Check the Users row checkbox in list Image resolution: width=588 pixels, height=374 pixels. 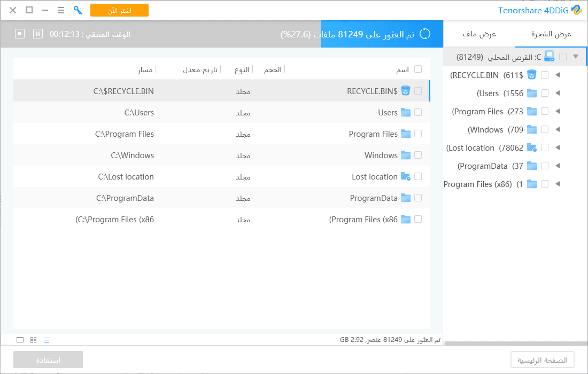click(418, 112)
